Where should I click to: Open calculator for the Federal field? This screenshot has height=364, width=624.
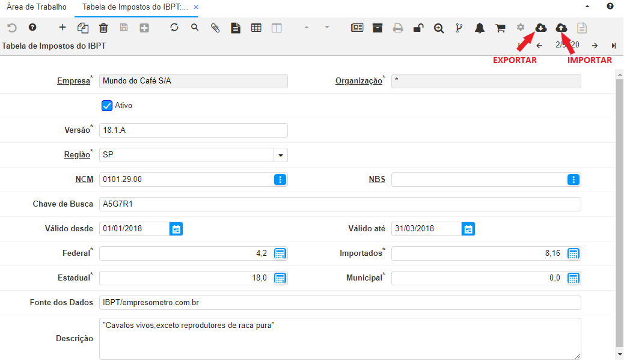pyautogui.click(x=280, y=253)
